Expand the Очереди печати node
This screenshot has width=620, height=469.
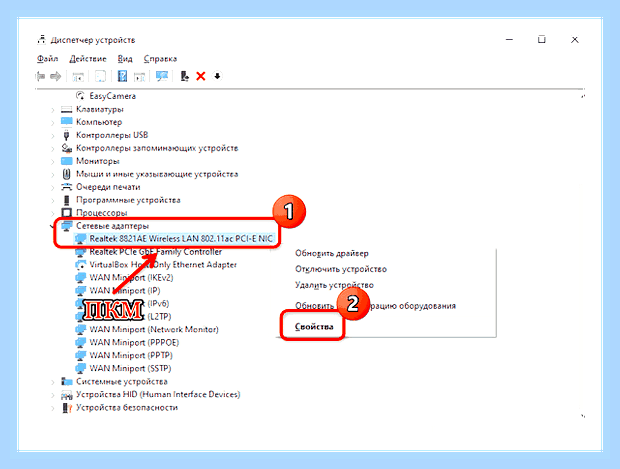point(53,187)
